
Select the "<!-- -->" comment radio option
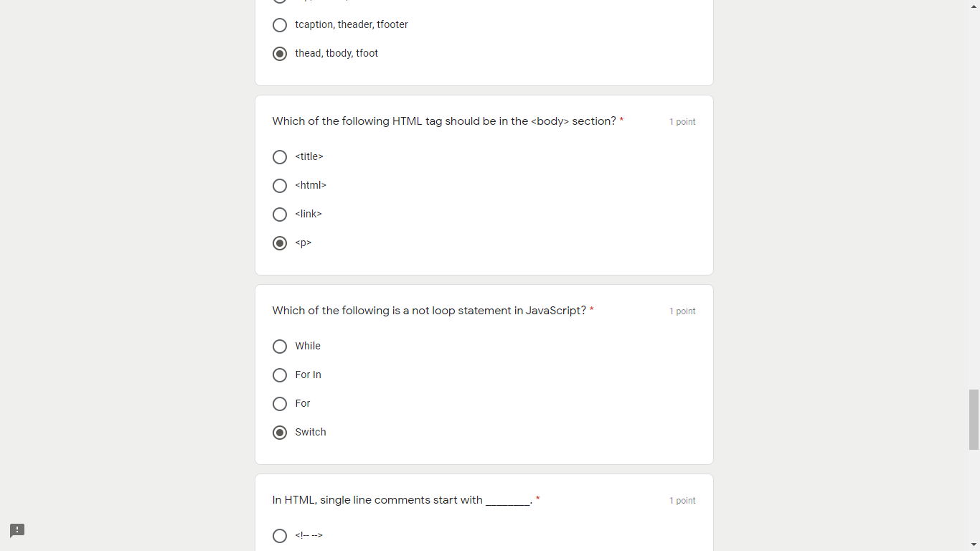click(280, 536)
